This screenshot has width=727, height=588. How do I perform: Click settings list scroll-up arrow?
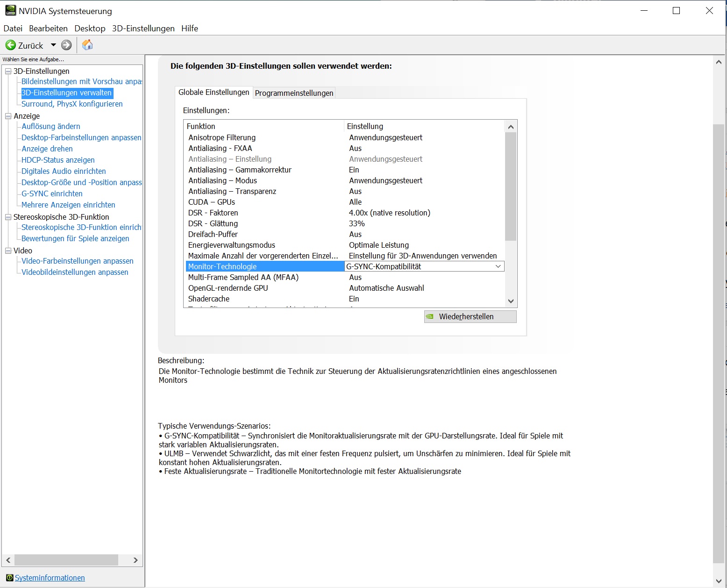511,127
